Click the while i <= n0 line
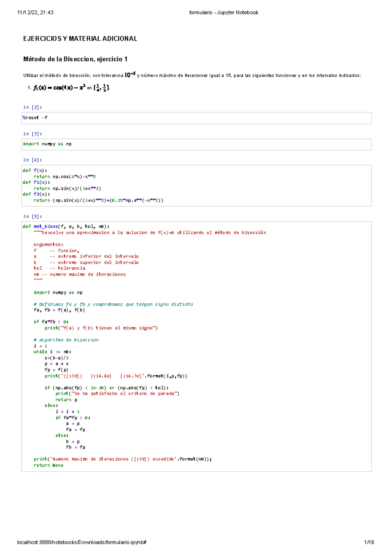 pyautogui.click(x=52, y=352)
